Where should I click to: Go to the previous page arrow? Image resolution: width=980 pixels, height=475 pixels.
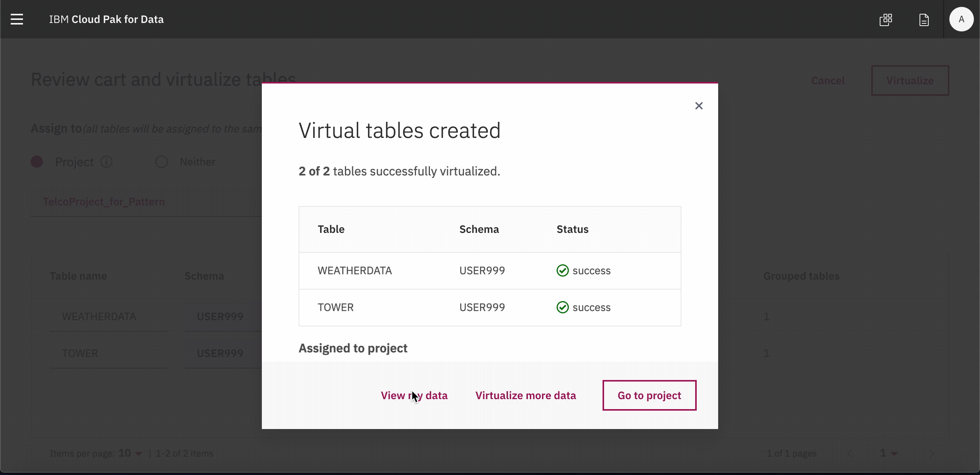click(849, 454)
